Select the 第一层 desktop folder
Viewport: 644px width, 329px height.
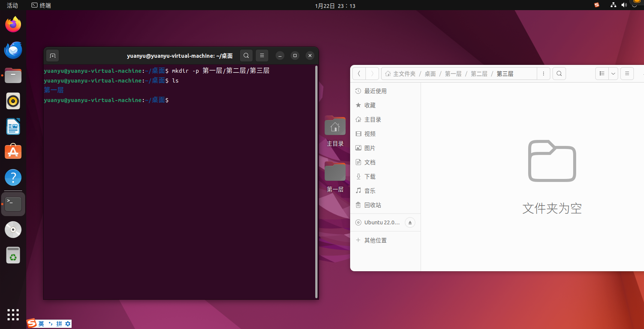[335, 176]
